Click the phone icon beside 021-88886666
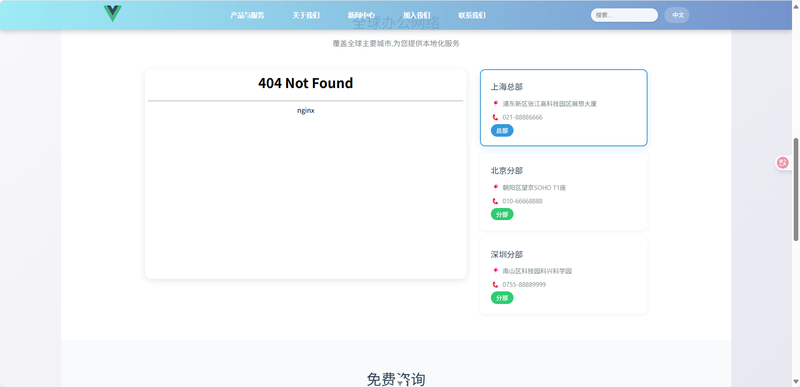Viewport: 800px width, 387px height. pyautogui.click(x=495, y=117)
